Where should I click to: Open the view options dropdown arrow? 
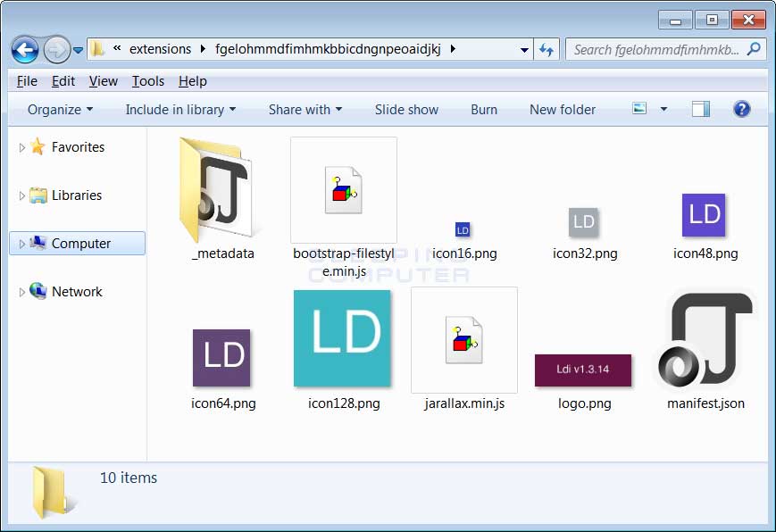[x=663, y=109]
